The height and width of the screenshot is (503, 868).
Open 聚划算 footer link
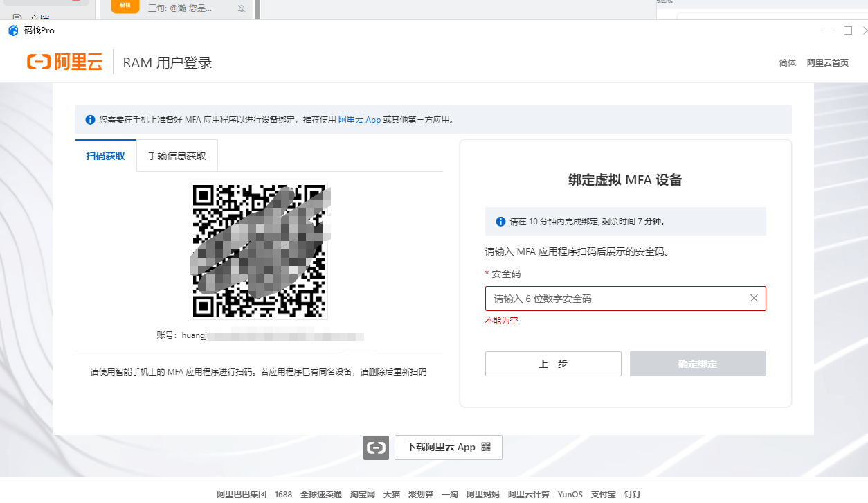421,494
